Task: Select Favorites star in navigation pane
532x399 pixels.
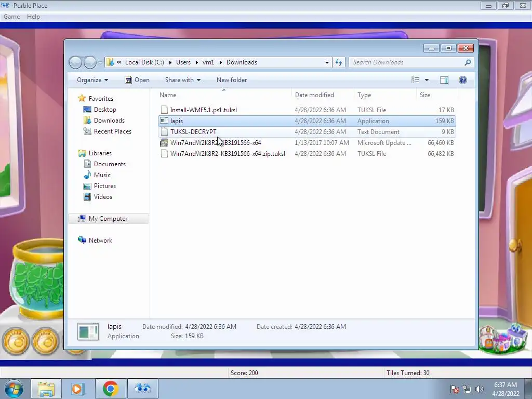Action: tap(82, 98)
